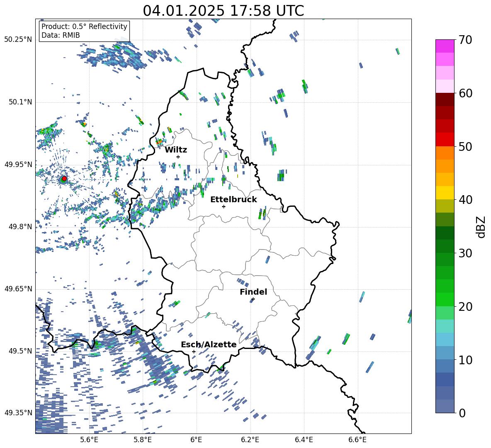This screenshot has height=448, width=491.
Task: Click the 49.8°N latitude label
Action: [20, 227]
